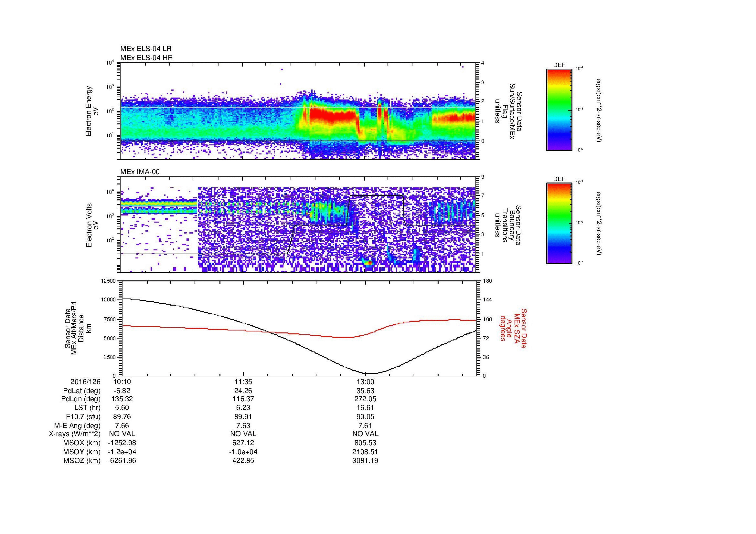Click the red 'MEx SZA Angle degrees' axis label
The image size is (756, 534).
coord(513,328)
